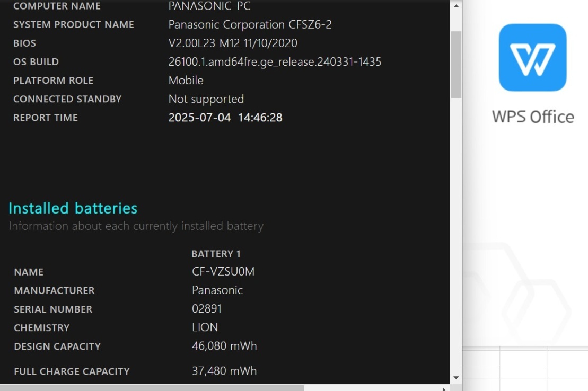The width and height of the screenshot is (588, 391).
Task: Click the "BIOS" row label
Action: (x=25, y=43)
